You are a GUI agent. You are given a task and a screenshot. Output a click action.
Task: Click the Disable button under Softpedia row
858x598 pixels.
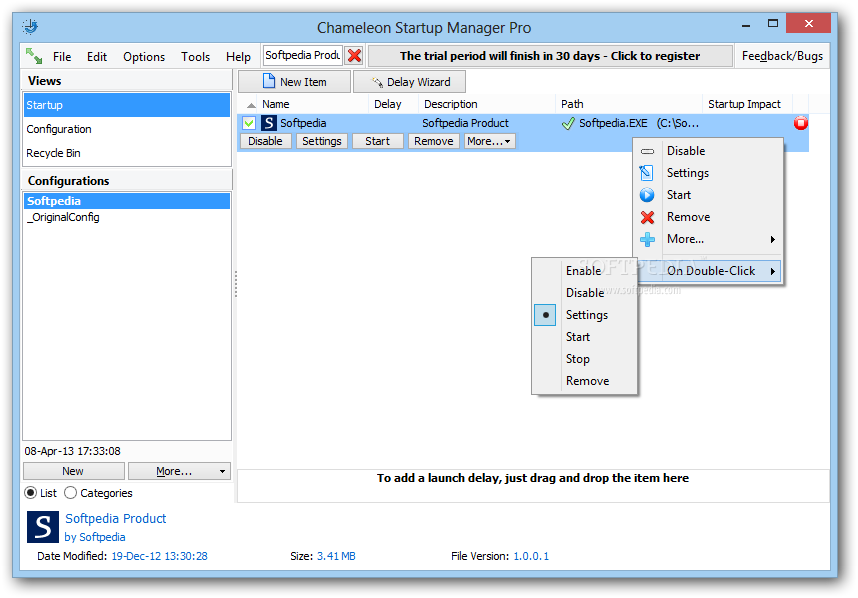pos(265,141)
